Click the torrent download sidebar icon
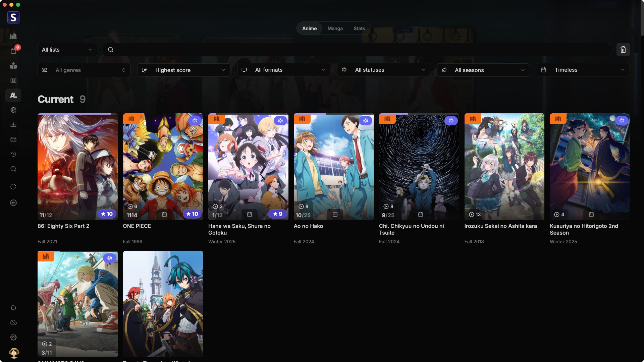The width and height of the screenshot is (644, 362). [x=13, y=125]
